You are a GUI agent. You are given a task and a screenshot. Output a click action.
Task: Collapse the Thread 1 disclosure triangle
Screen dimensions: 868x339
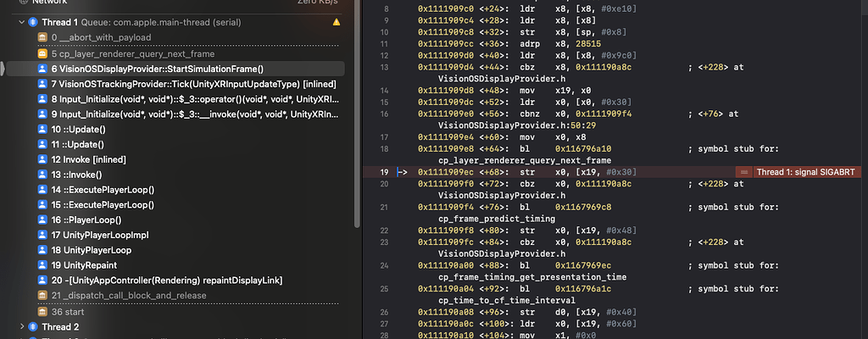(x=21, y=22)
